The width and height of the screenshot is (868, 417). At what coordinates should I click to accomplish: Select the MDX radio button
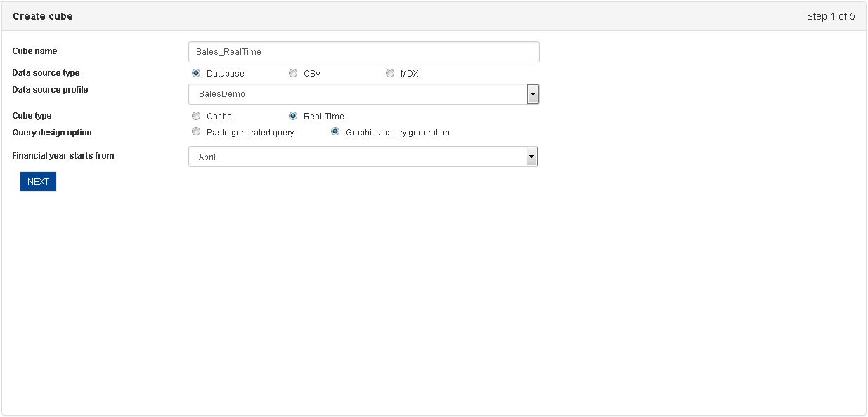(390, 73)
